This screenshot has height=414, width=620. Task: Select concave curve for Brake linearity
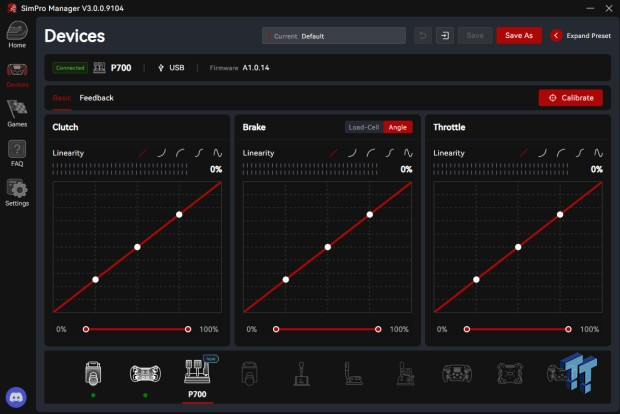point(352,153)
